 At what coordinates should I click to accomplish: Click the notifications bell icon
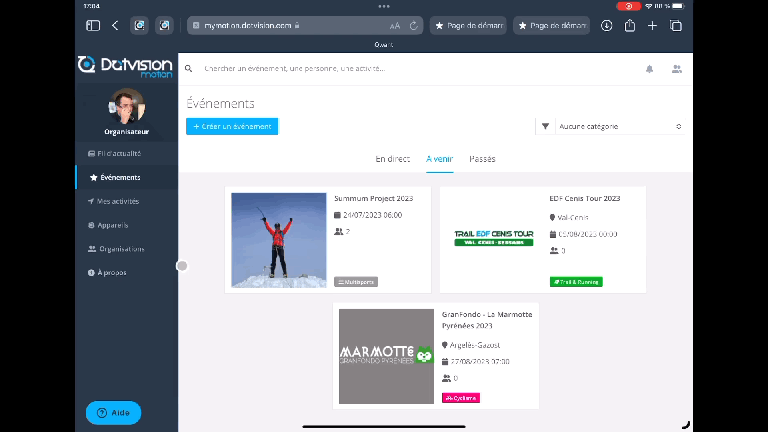[x=650, y=69]
